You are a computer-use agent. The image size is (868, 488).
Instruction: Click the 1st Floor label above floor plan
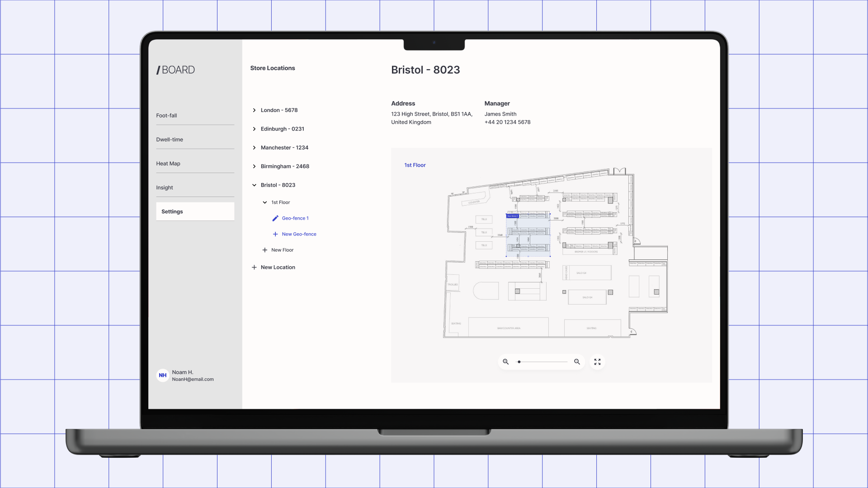(x=415, y=165)
